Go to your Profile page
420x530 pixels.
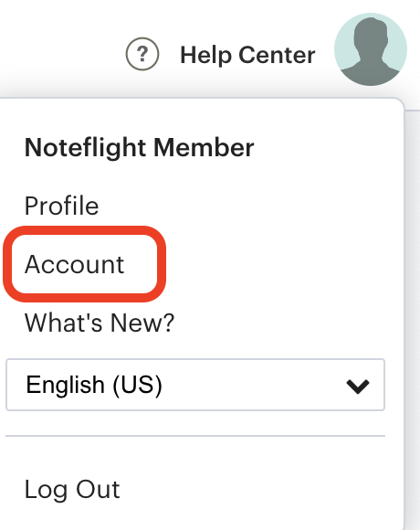(62, 206)
